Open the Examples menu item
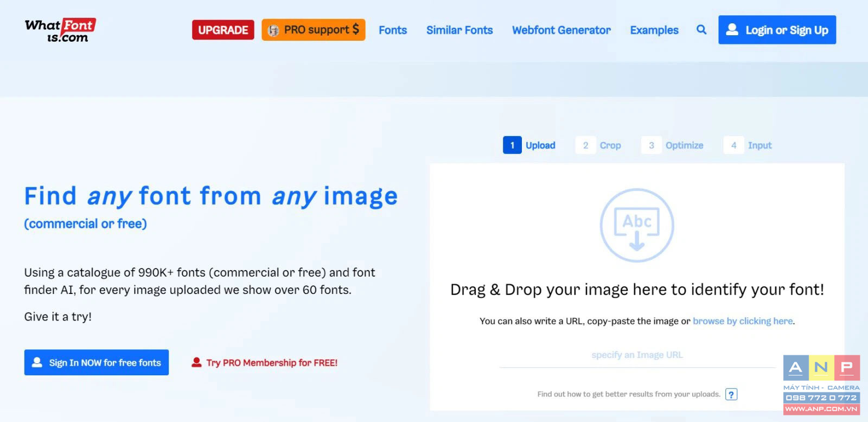The width and height of the screenshot is (868, 422). point(654,30)
